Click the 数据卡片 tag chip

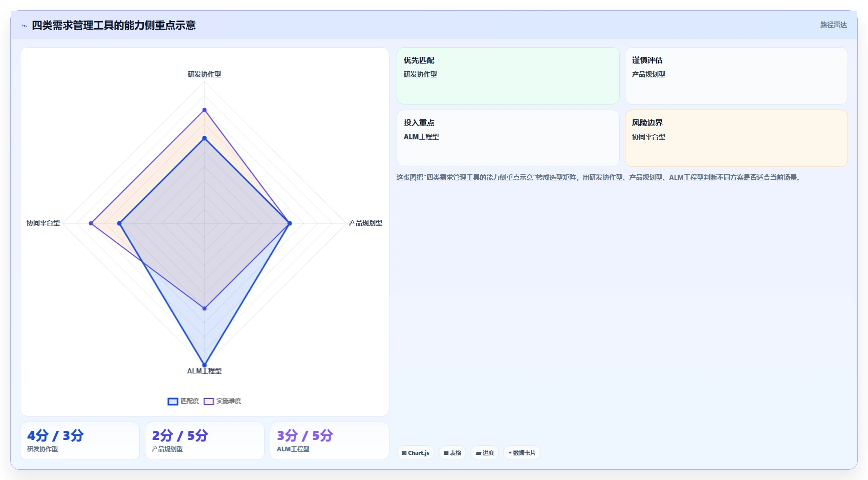[x=522, y=453]
